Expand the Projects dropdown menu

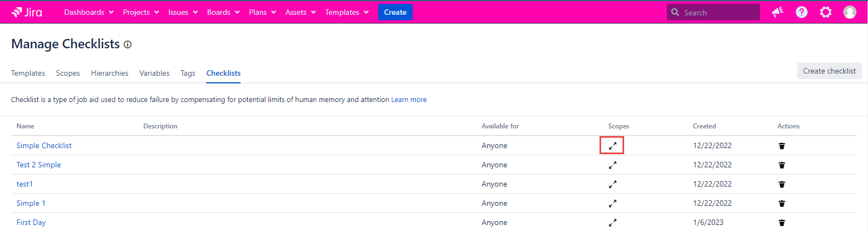click(x=140, y=12)
